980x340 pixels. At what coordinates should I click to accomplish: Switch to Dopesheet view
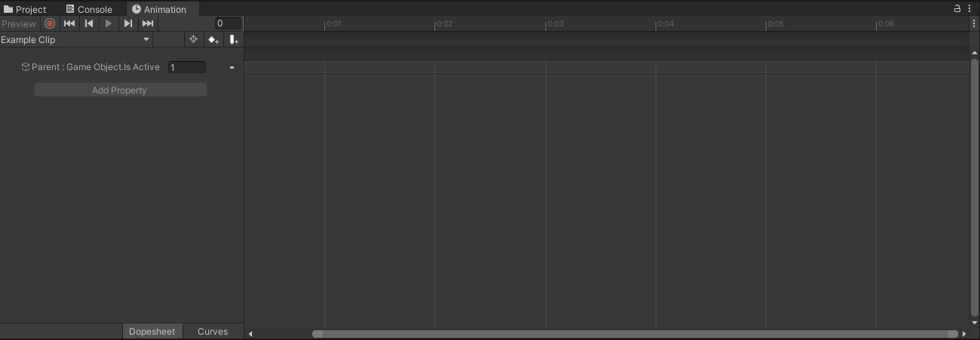pos(152,331)
